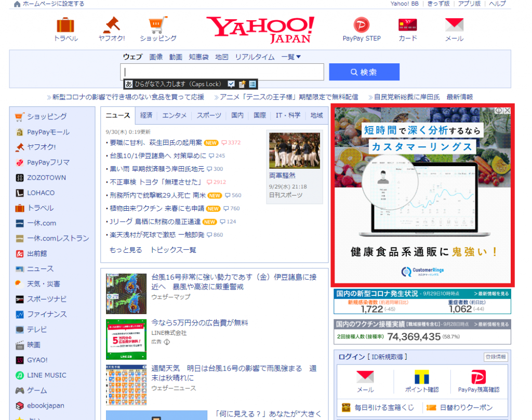Click the blue 検索 search button

click(x=364, y=72)
